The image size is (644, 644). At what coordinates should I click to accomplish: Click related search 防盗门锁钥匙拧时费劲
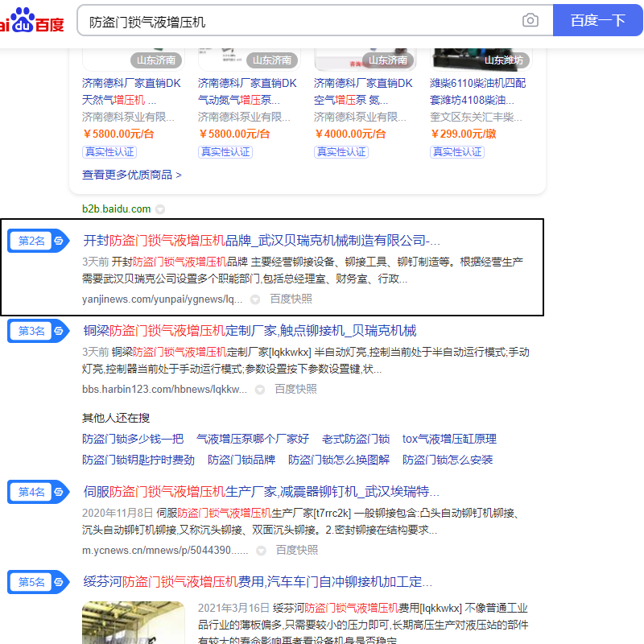pos(138,460)
